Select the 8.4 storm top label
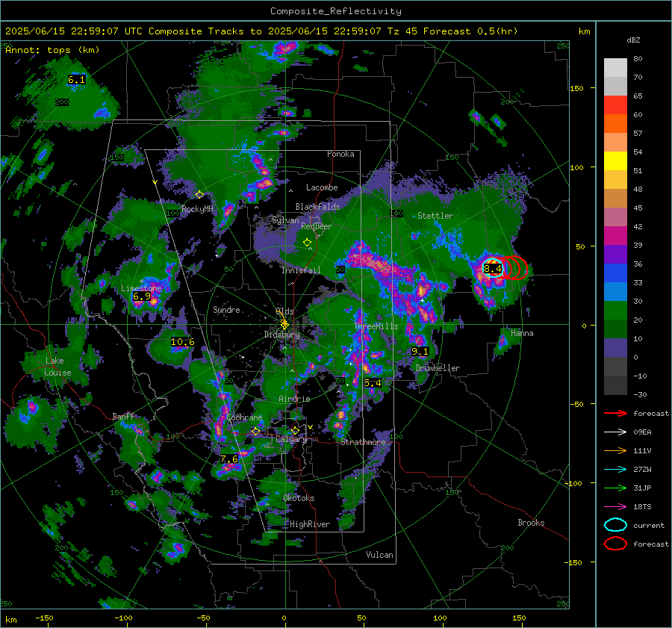Image resolution: width=672 pixels, height=628 pixels. click(493, 268)
